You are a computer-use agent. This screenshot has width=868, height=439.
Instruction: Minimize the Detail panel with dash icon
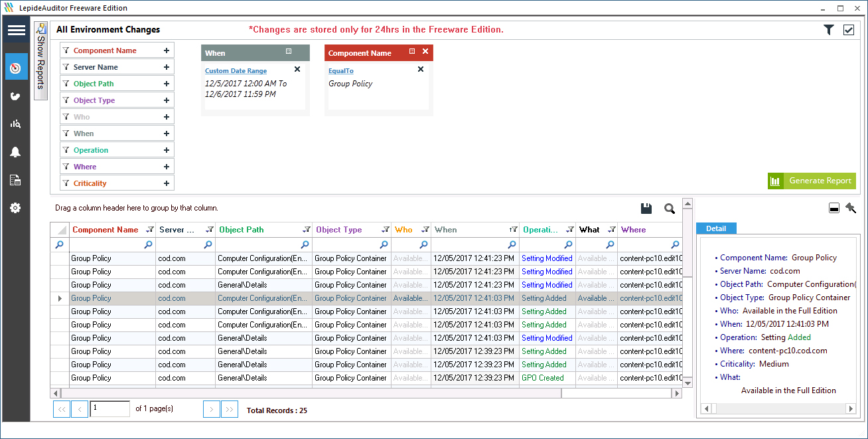click(834, 209)
